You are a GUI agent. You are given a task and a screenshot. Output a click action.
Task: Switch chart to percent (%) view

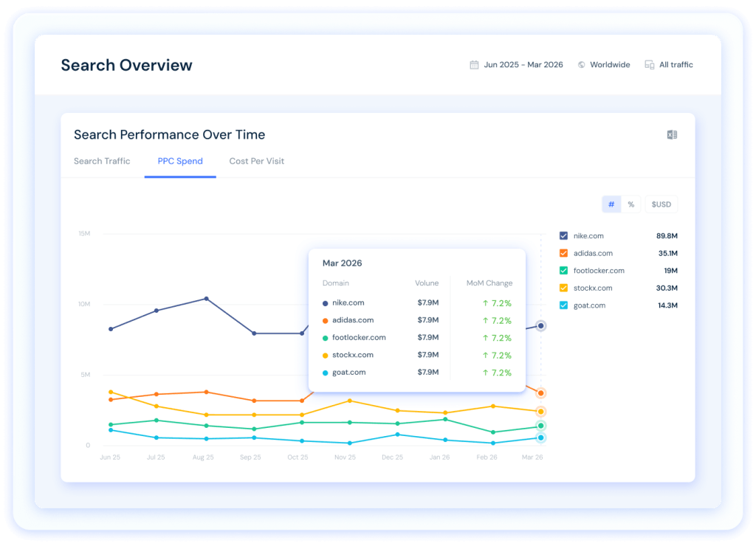pyautogui.click(x=630, y=204)
